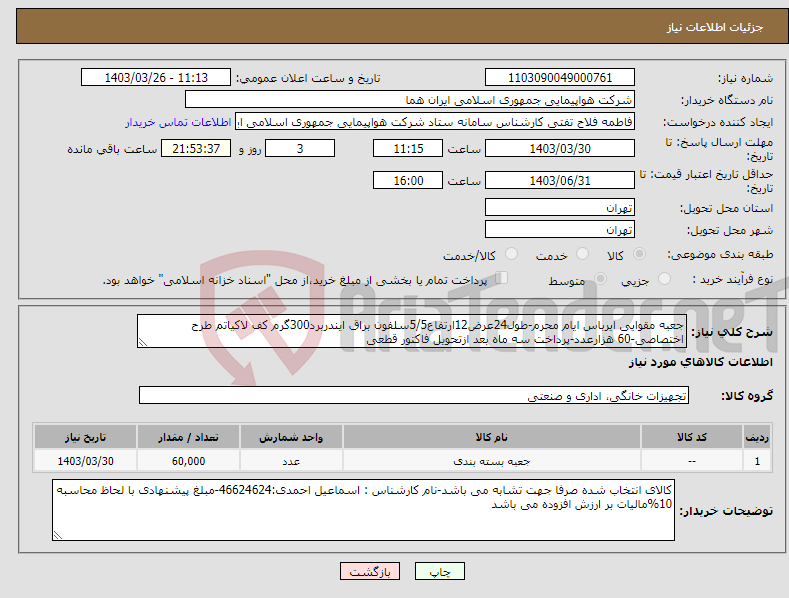789x598 pixels.
Task: Click the request creator name field
Action: 435,122
